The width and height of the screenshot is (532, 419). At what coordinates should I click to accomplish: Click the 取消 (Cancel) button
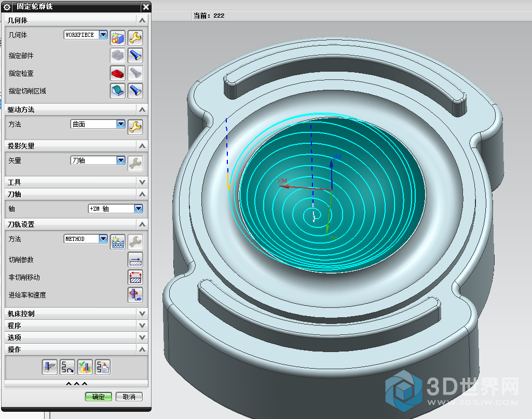click(129, 397)
